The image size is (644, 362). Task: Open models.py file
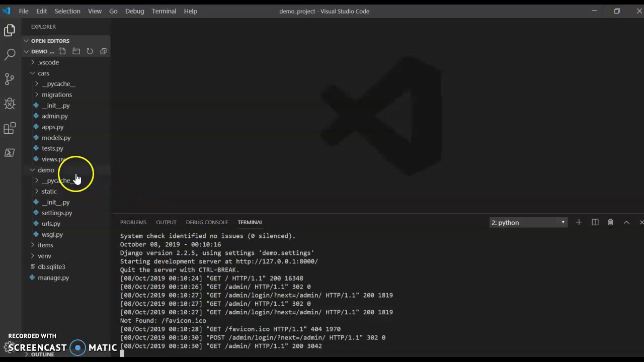coord(56,138)
